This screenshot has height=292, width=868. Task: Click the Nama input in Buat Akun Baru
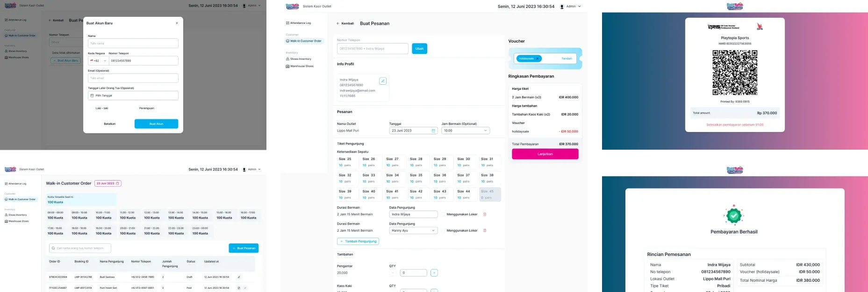[x=133, y=43]
